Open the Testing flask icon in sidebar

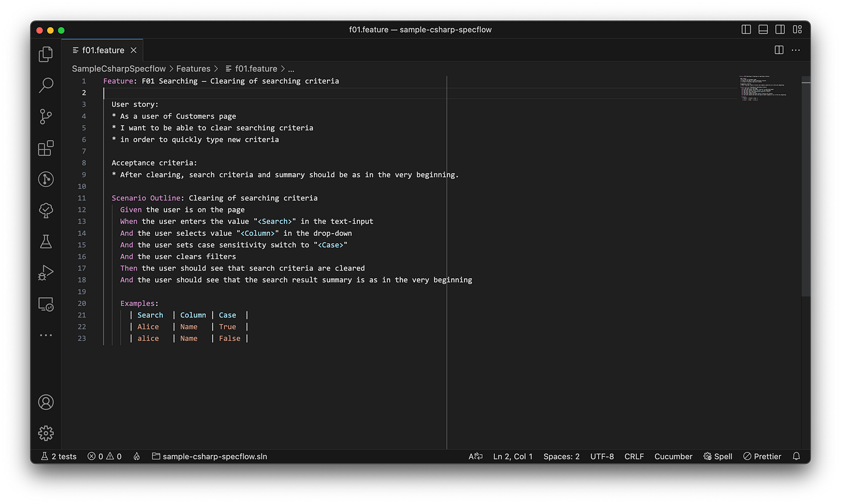(46, 241)
